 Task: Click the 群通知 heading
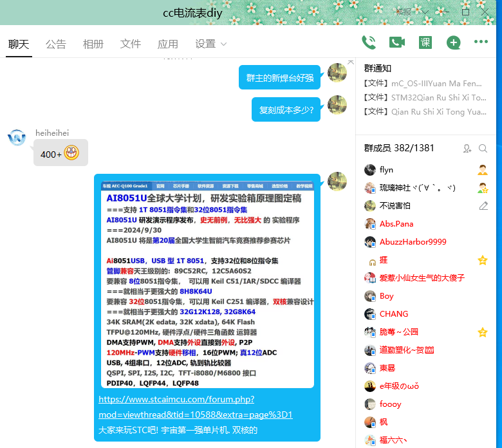coord(377,68)
